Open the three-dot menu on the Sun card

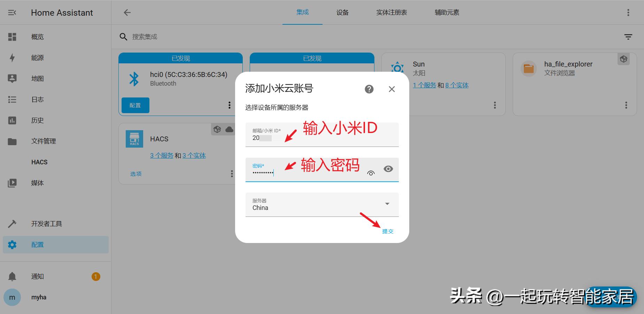[495, 105]
